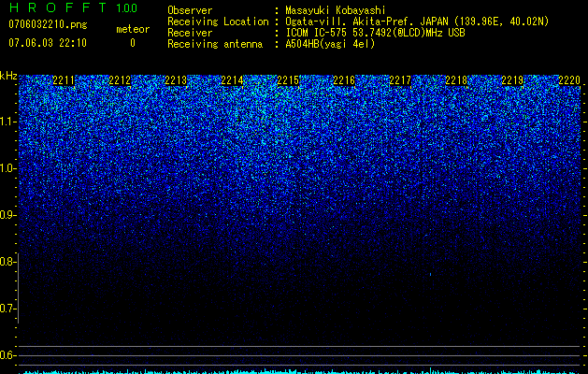Click the kHz axis unit label
Image resolution: width=588 pixels, height=374 pixels.
pos(8,76)
